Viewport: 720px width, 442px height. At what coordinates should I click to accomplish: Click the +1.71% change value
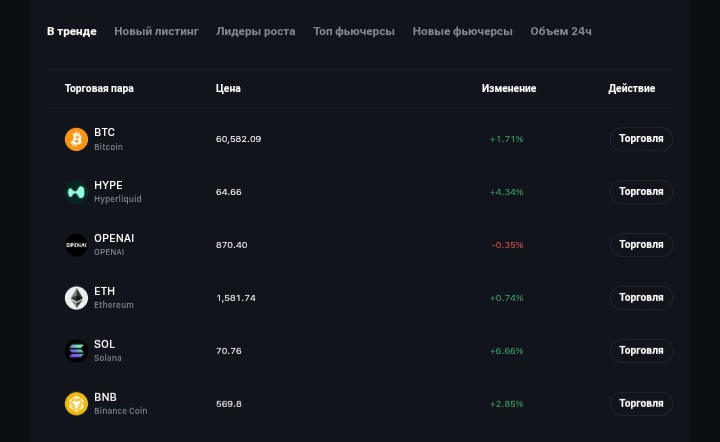tap(506, 139)
